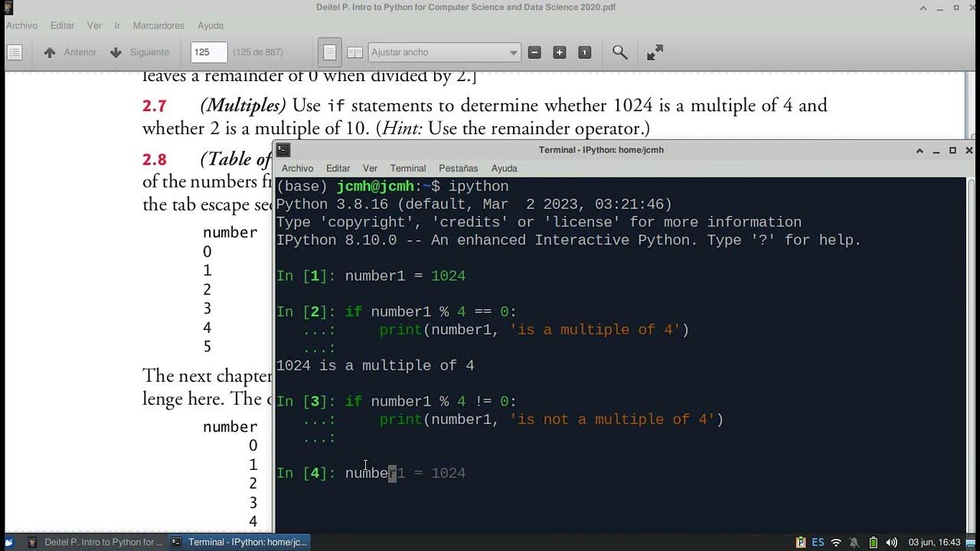The height and width of the screenshot is (551, 980).
Task: Click exercise heading '2.8' in the PDF
Action: [x=154, y=159]
